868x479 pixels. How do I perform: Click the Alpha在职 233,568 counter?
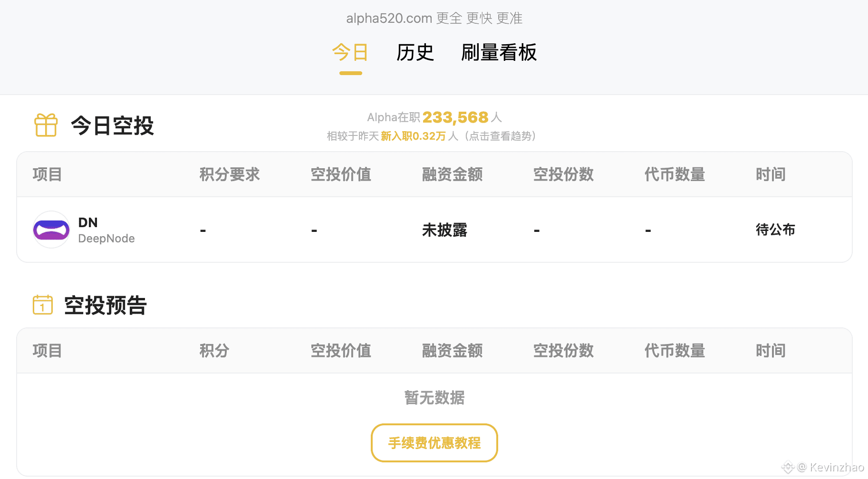(435, 117)
